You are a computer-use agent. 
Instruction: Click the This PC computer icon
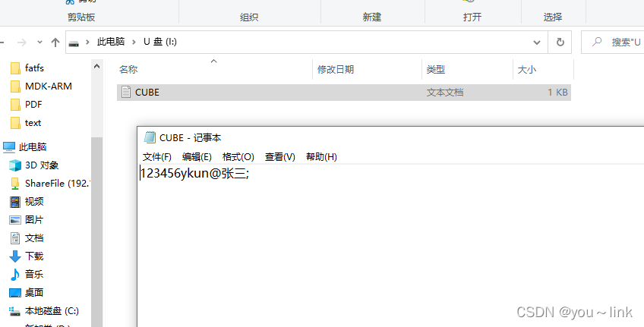click(9, 147)
